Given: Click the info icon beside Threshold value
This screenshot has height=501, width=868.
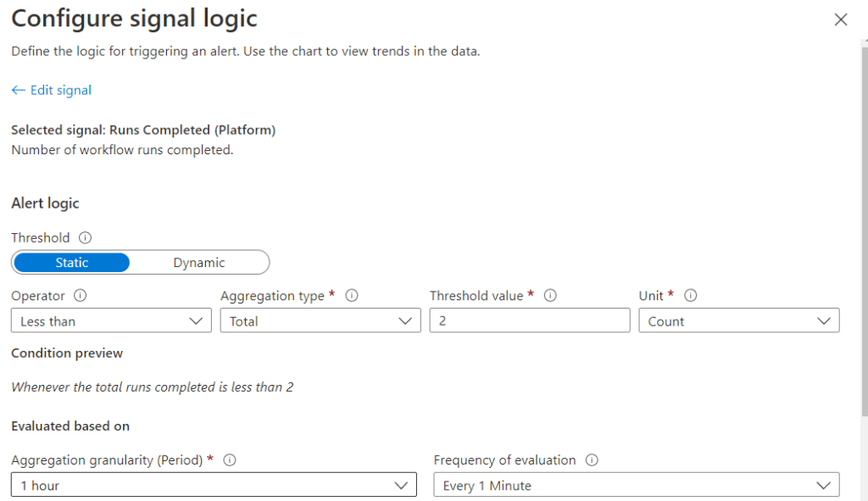Looking at the screenshot, I should pyautogui.click(x=550, y=296).
